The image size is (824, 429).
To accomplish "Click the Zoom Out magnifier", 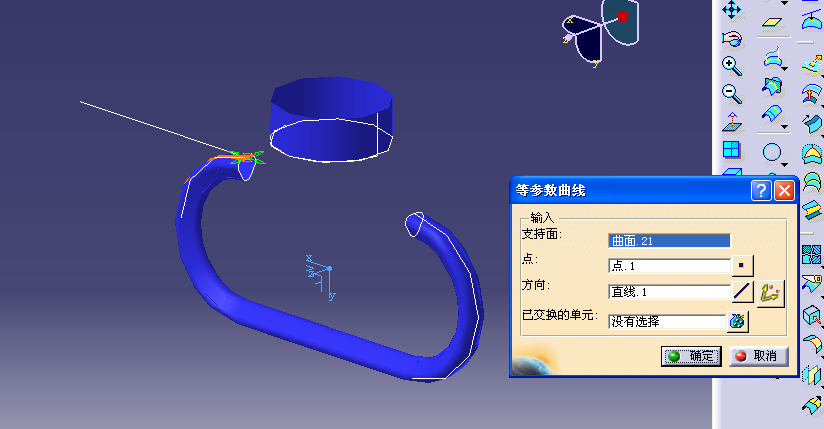I will tap(732, 94).
